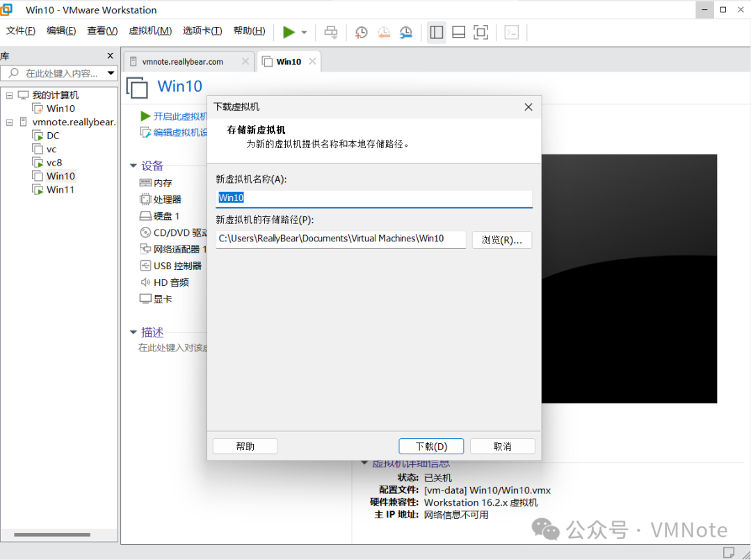Image resolution: width=751 pixels, height=560 pixels.
Task: Open the 查看(V) menu
Action: pyautogui.click(x=102, y=31)
